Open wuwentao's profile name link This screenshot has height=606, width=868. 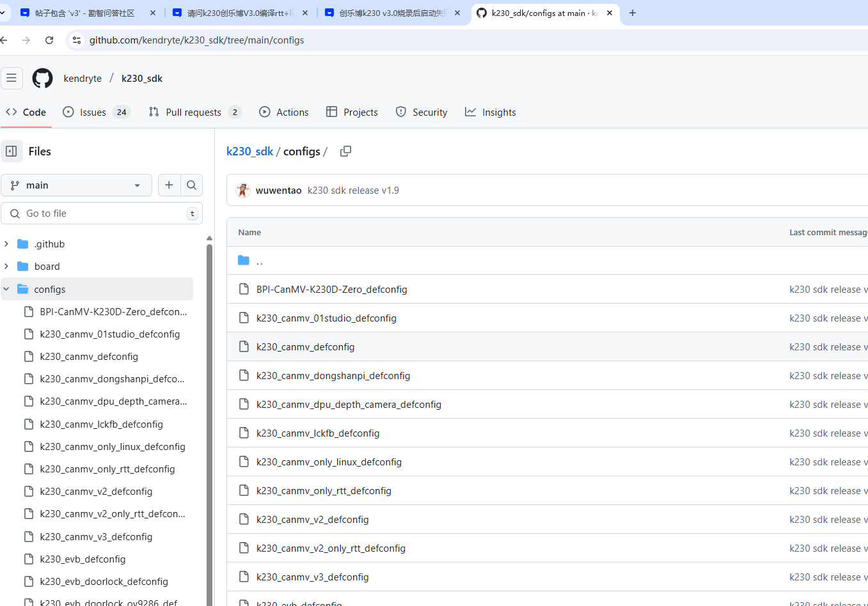click(278, 190)
